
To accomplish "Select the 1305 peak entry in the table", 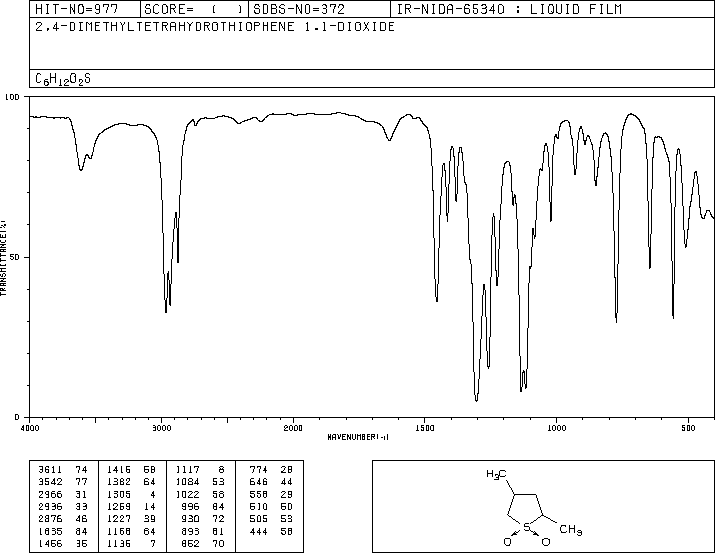I will tap(131, 494).
